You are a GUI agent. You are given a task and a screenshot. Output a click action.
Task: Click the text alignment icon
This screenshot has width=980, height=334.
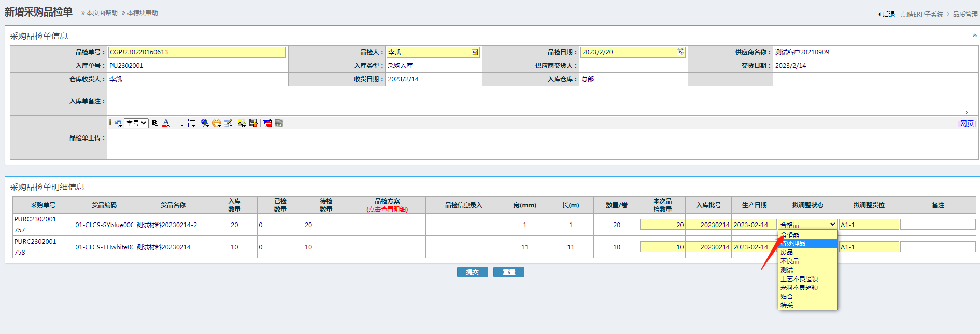pos(179,123)
